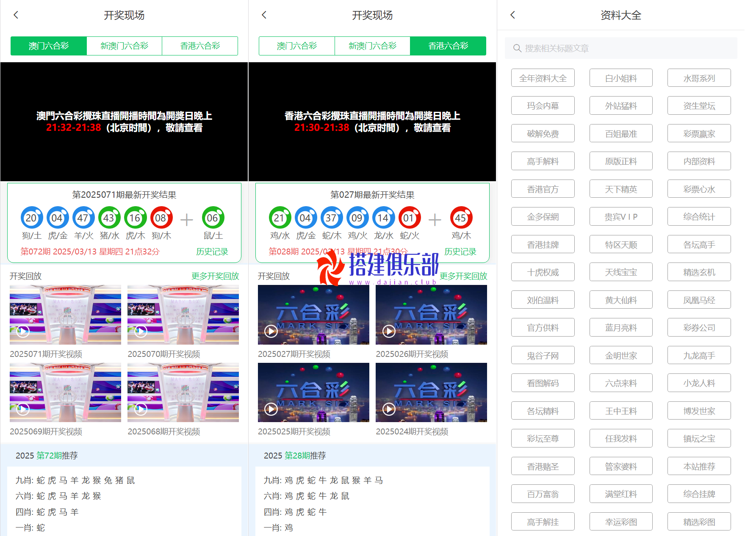Go back from the 资料大全 panel
The image size is (756, 536).
[513, 15]
